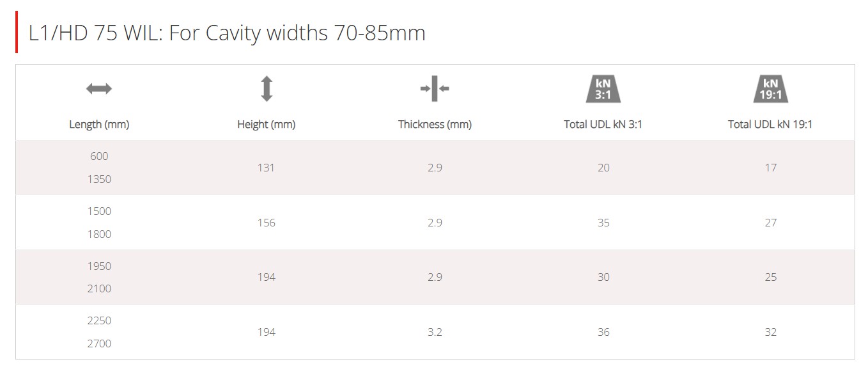The height and width of the screenshot is (371, 868).
Task: Click the height value 131
Action: [x=267, y=168]
